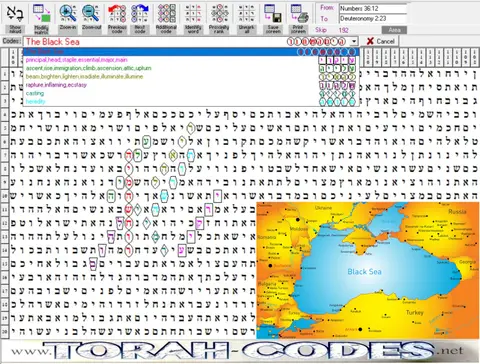The width and height of the screenshot is (480, 364).
Task: Click the Save screen icon
Action: (273, 13)
